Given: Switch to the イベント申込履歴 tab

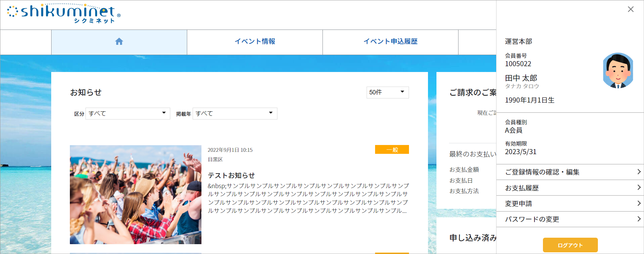Looking at the screenshot, I should [390, 42].
